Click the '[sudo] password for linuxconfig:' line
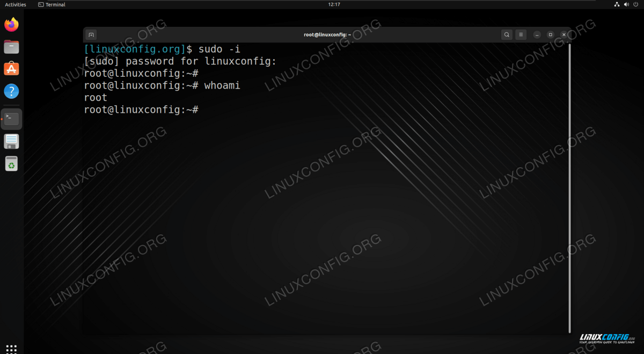644x354 pixels. click(x=180, y=61)
